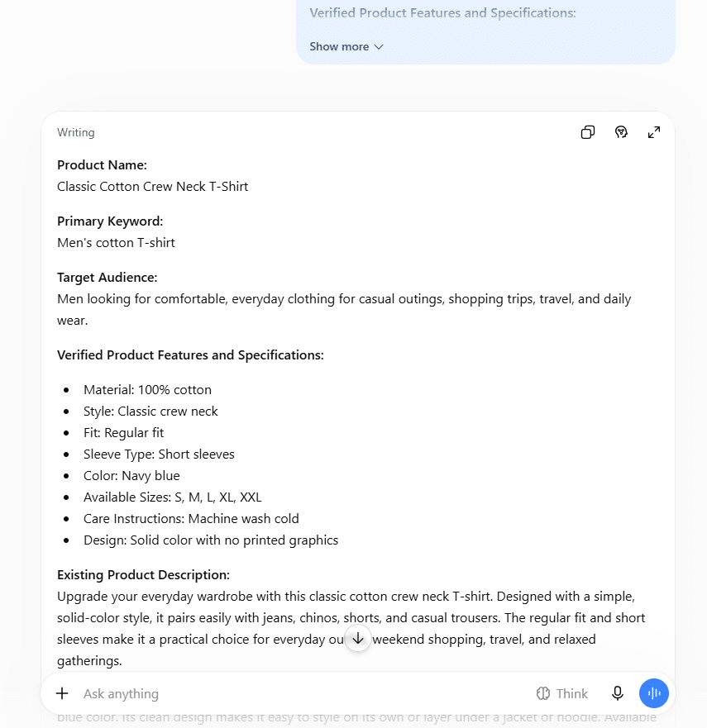This screenshot has width=707, height=728.
Task: Launch voice mode with blue waveform button
Action: click(x=653, y=693)
